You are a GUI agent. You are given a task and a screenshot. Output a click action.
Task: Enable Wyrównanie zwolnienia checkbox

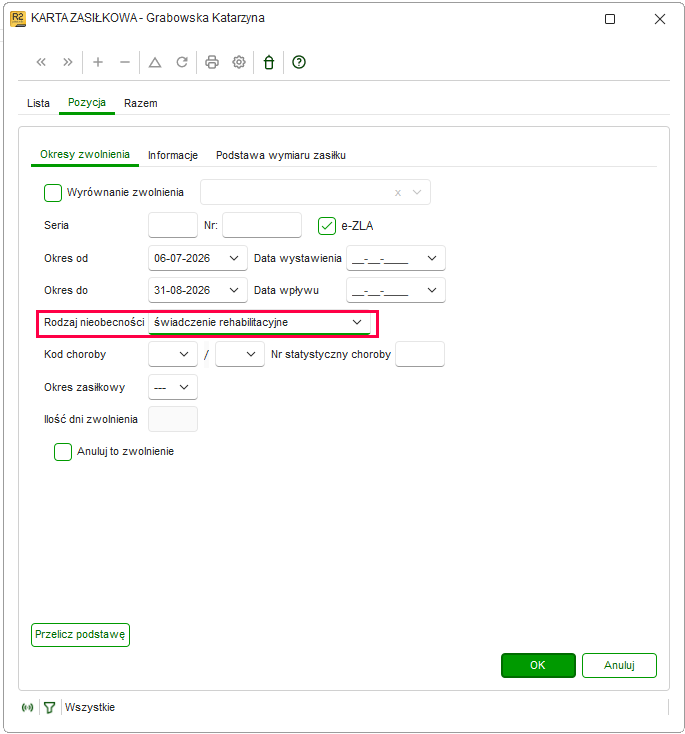[x=53, y=192]
